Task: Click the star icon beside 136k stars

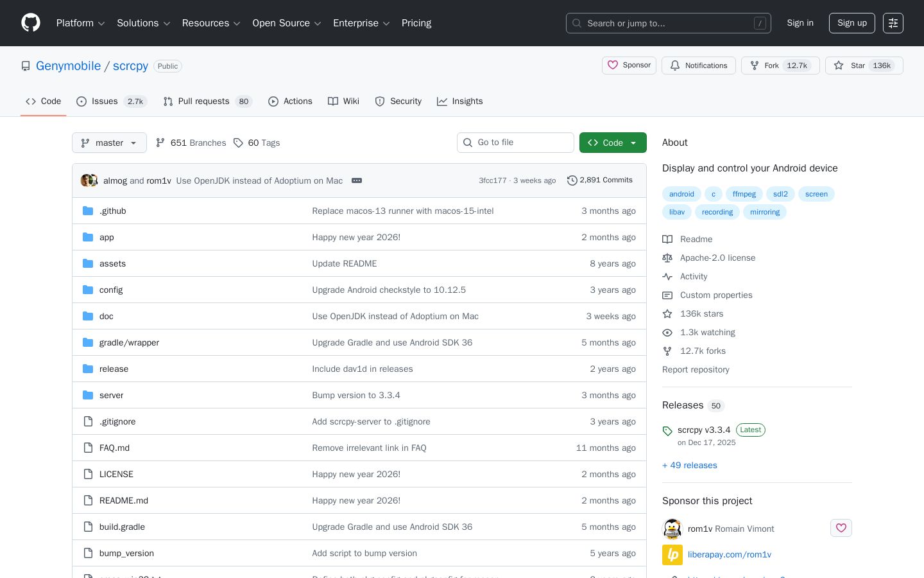Action: click(x=667, y=313)
